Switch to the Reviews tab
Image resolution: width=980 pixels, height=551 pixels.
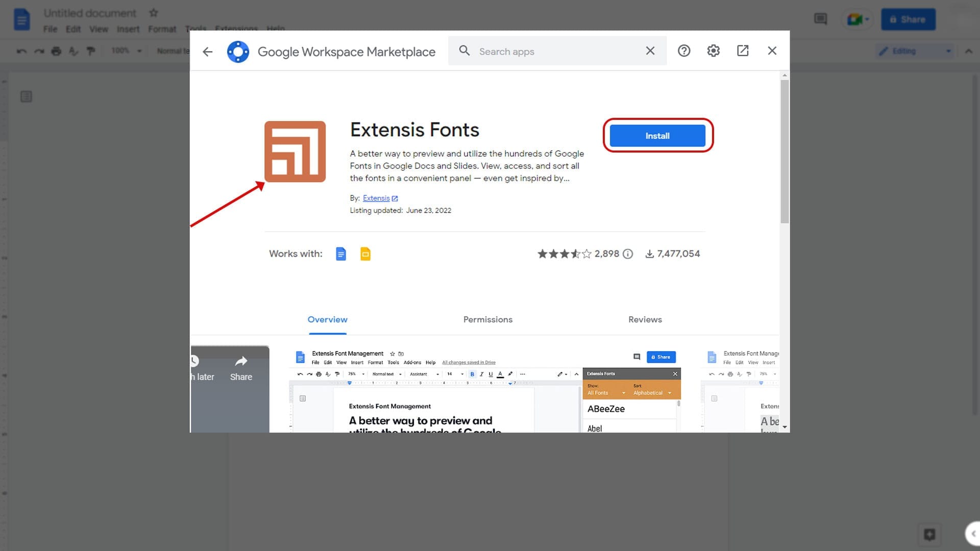pyautogui.click(x=645, y=319)
